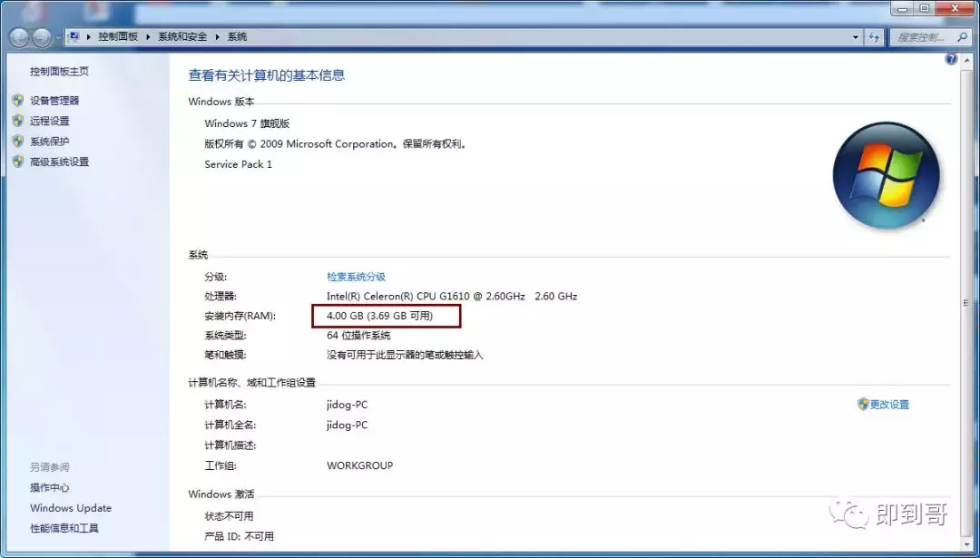Open 控制面板主页 link

pyautogui.click(x=59, y=72)
